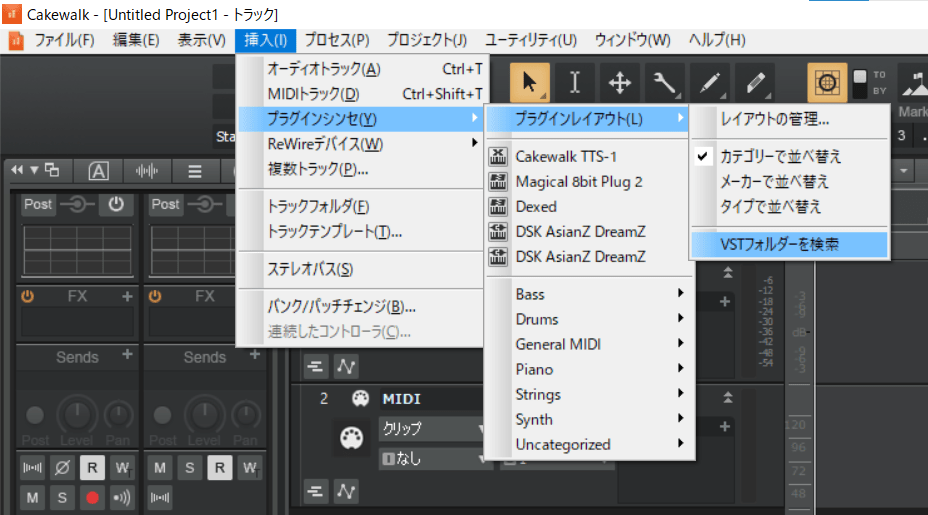
Task: Add an effect with first FX plus
Action: [127, 296]
